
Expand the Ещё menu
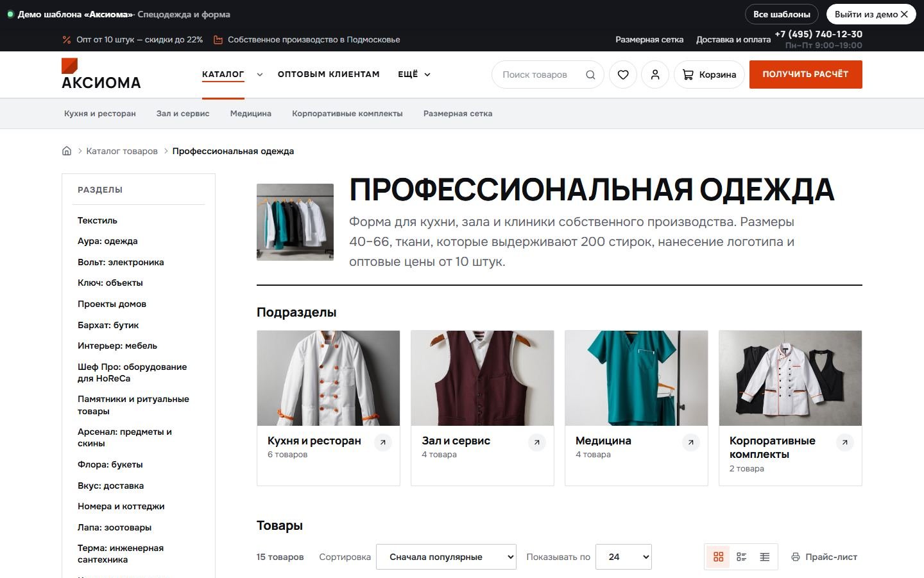coord(414,74)
